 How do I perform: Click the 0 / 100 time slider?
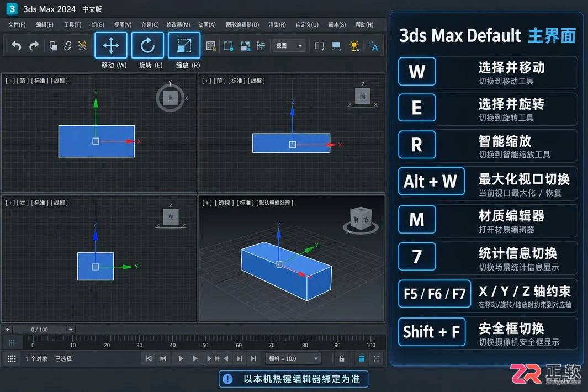click(x=39, y=330)
